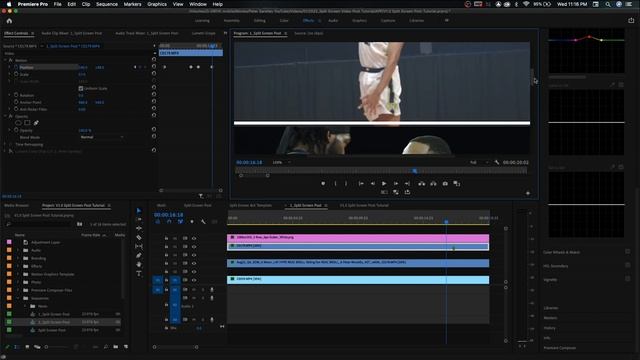This screenshot has width=640, height=360.
Task: Toggle Linked Selection in the timeline
Action: coord(180,222)
